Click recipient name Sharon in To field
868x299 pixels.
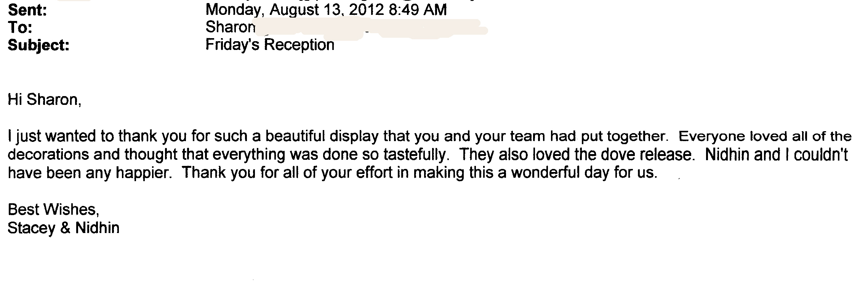tap(230, 27)
